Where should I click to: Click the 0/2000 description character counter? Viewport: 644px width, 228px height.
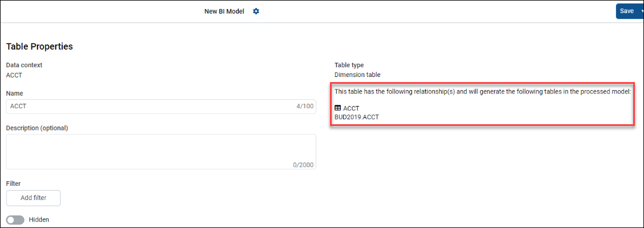click(303, 165)
